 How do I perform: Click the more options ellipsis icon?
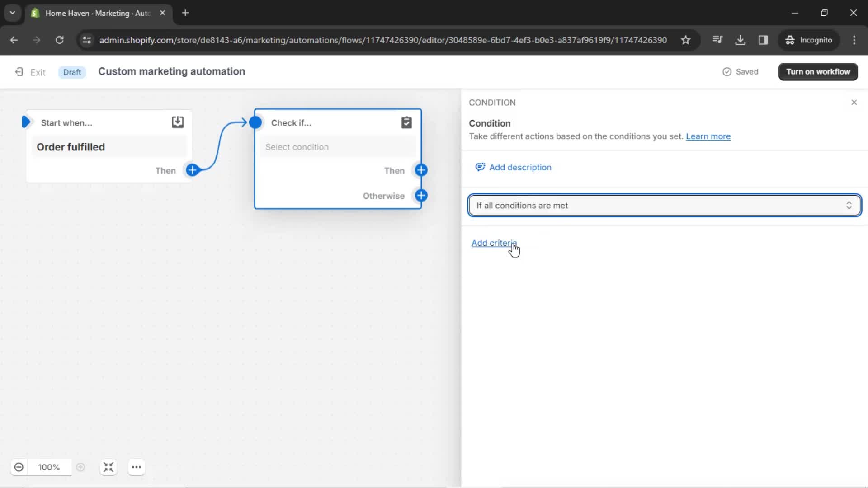pyautogui.click(x=136, y=467)
